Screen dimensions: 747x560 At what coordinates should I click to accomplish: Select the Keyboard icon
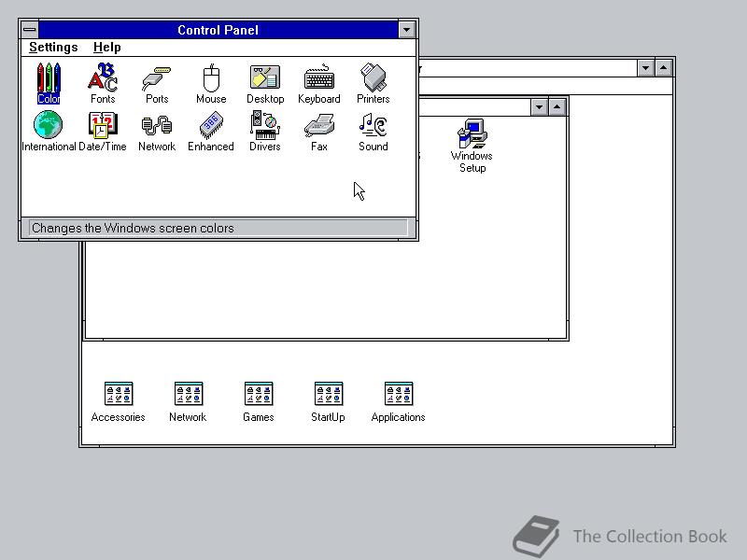click(319, 83)
